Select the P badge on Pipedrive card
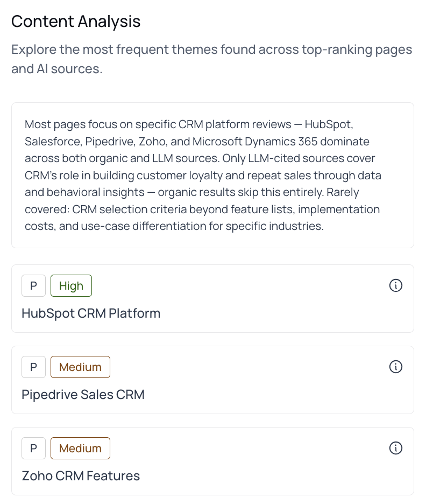The image size is (426, 504). point(33,367)
